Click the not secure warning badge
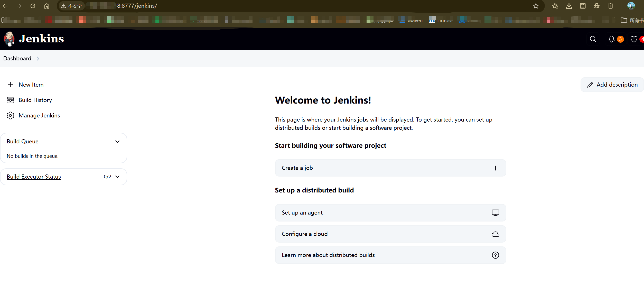The height and width of the screenshot is (286, 644). point(71,6)
